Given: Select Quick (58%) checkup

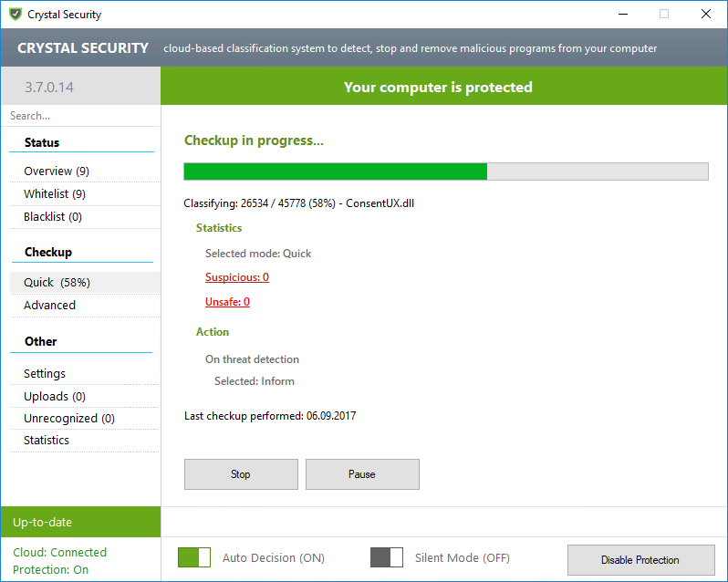Looking at the screenshot, I should (57, 283).
